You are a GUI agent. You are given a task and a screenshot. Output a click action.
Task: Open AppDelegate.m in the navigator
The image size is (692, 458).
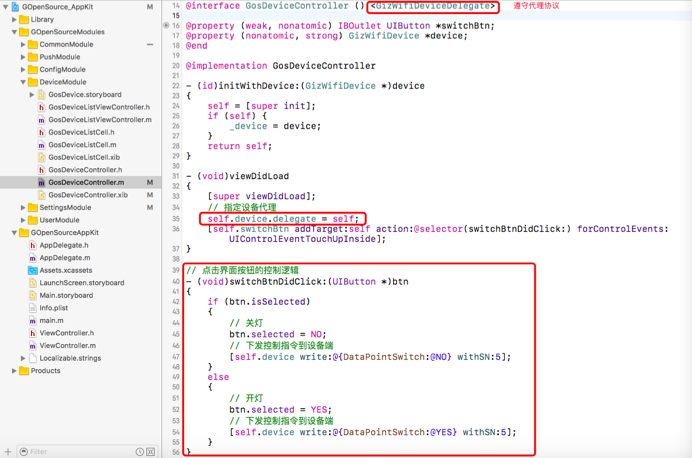pyautogui.click(x=64, y=257)
